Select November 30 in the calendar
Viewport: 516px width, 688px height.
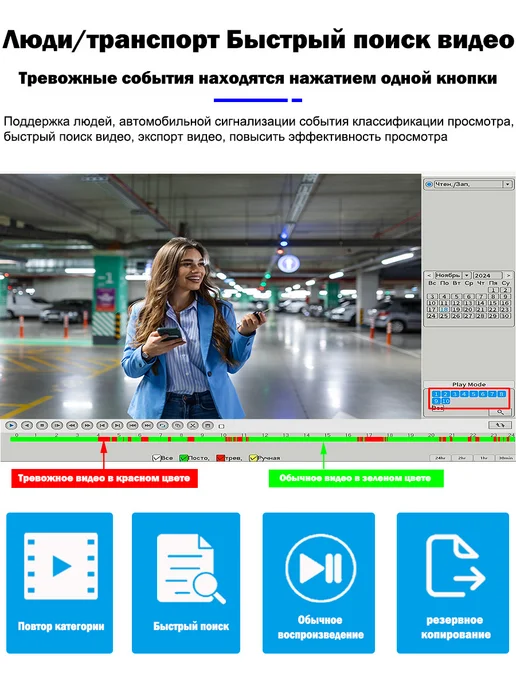point(505,316)
